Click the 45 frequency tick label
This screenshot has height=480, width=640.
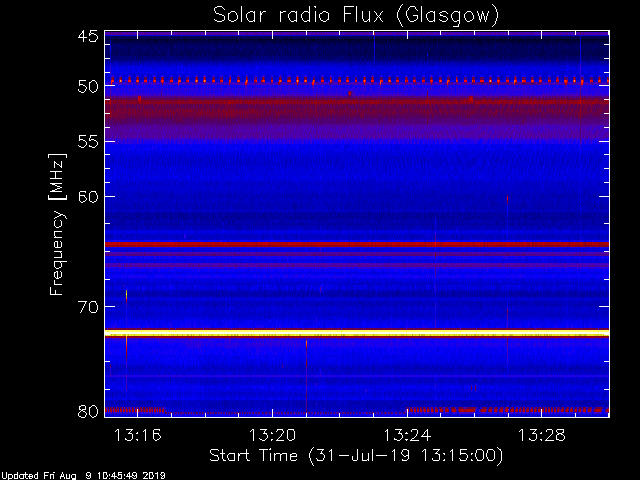pos(88,37)
